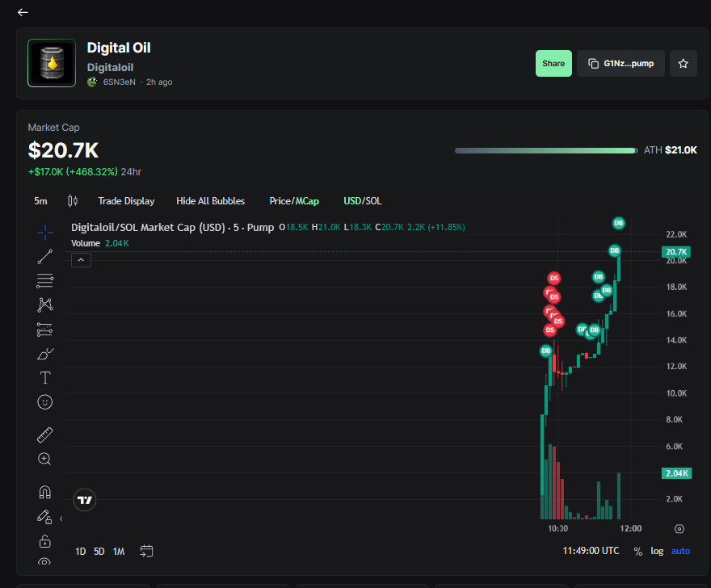Open chart settings gear icon
The width and height of the screenshot is (711, 588).
[x=679, y=529]
